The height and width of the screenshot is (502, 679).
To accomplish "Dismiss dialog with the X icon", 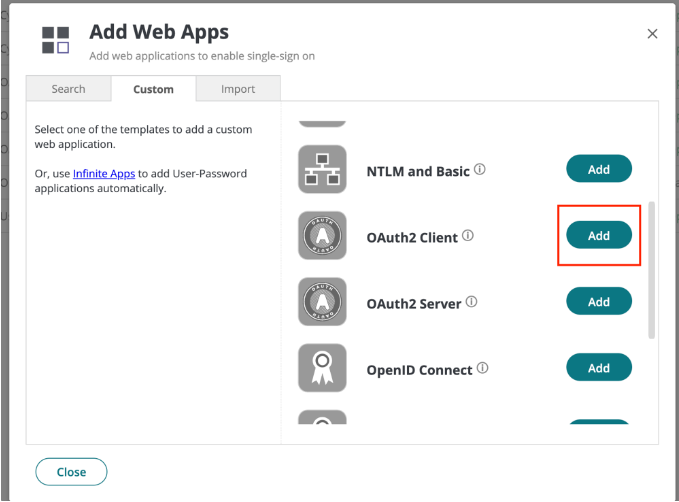I will [652, 34].
